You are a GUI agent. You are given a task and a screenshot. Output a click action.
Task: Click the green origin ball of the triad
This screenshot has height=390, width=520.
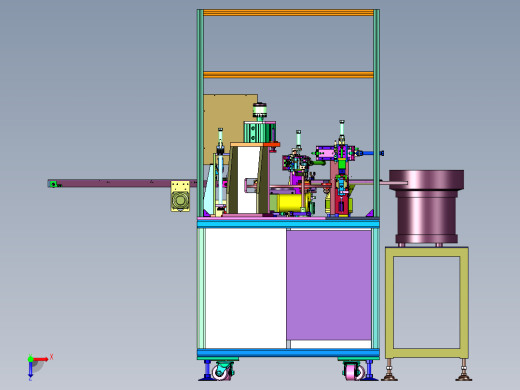(30, 359)
